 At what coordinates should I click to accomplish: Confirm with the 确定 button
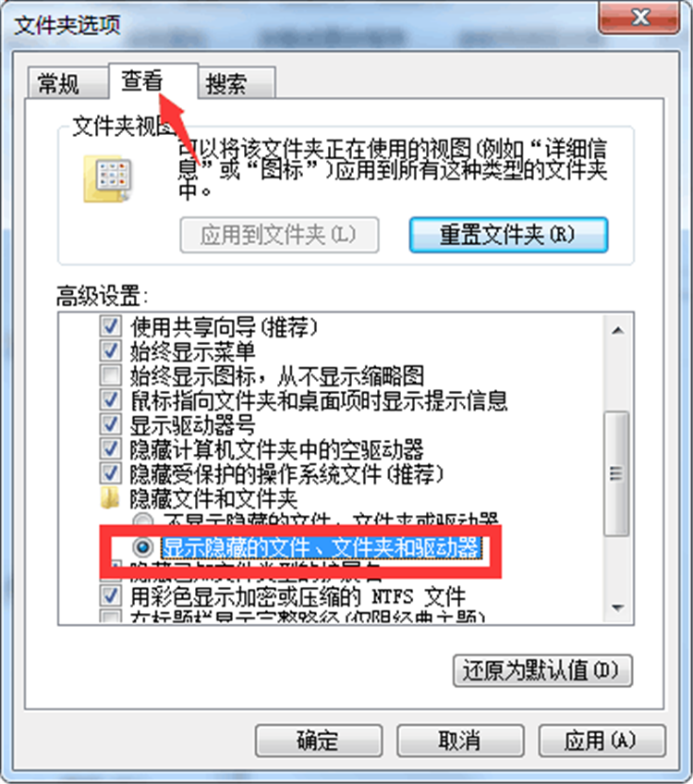(x=319, y=741)
